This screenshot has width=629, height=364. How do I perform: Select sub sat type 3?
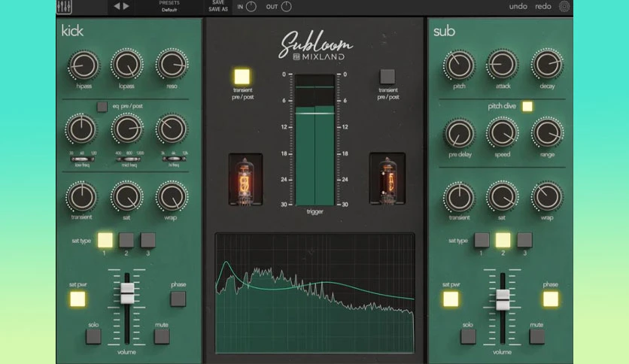click(x=524, y=240)
